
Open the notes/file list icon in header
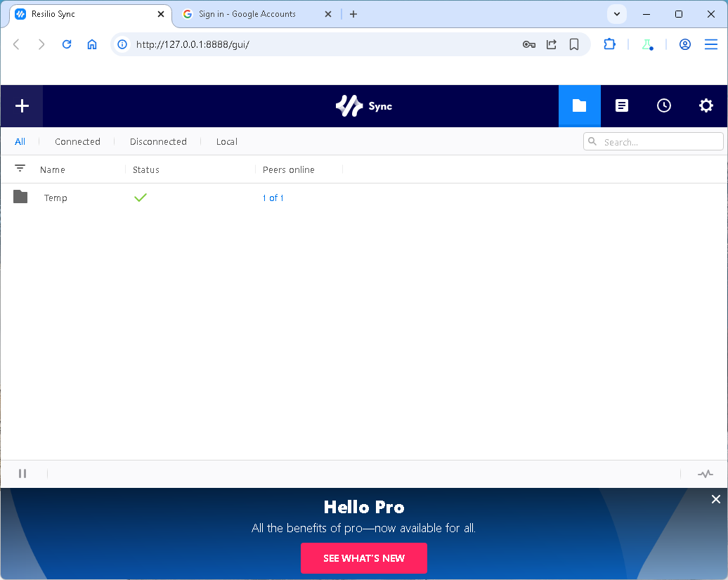622,106
